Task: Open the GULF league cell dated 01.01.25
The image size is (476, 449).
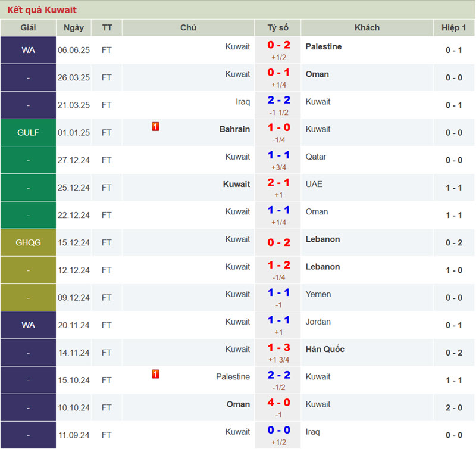Action: [28, 132]
